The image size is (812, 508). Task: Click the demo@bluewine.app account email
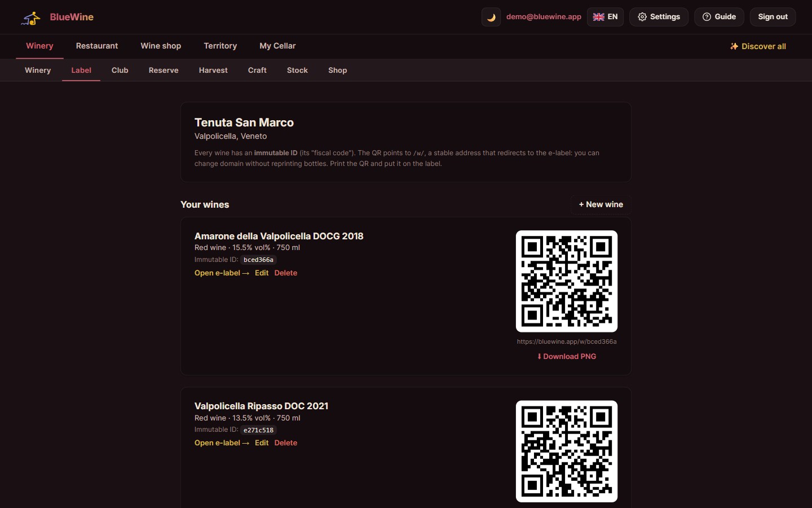click(x=544, y=17)
